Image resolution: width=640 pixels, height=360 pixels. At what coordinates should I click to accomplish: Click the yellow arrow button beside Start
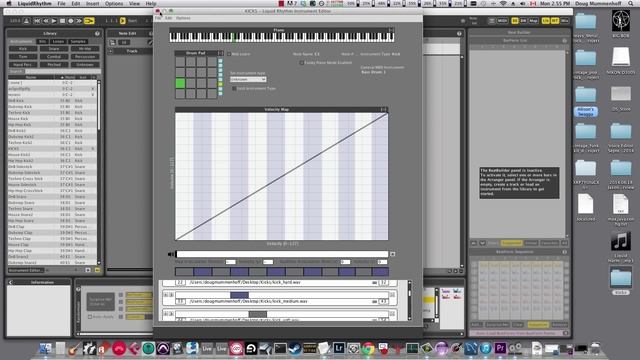click(122, 21)
